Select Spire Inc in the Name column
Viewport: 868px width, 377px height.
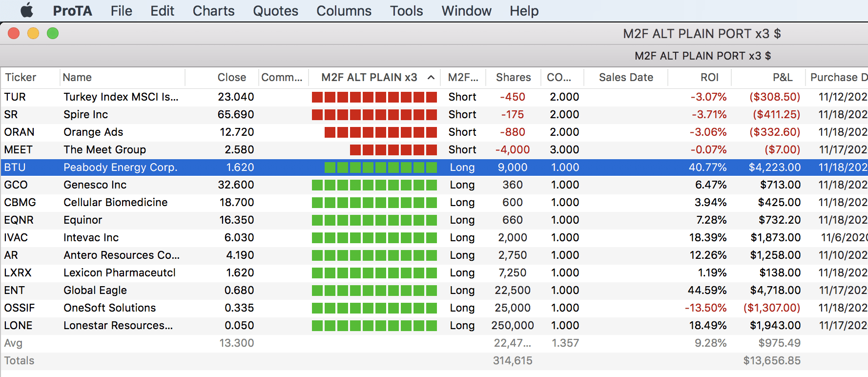(x=85, y=114)
